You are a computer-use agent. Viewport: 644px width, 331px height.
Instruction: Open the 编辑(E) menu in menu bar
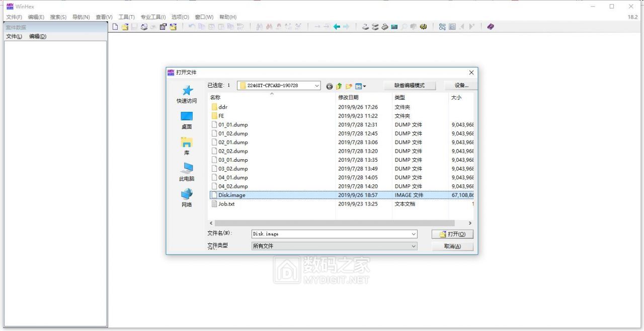[36, 17]
